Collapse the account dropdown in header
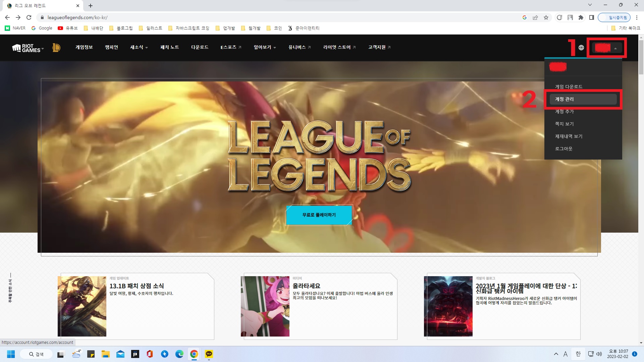Viewport: 644px width, 362px height. [606, 48]
